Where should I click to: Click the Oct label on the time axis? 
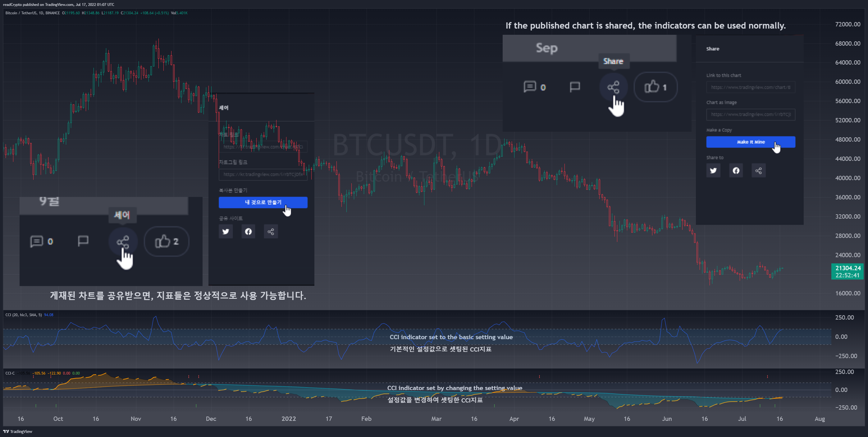(58, 418)
